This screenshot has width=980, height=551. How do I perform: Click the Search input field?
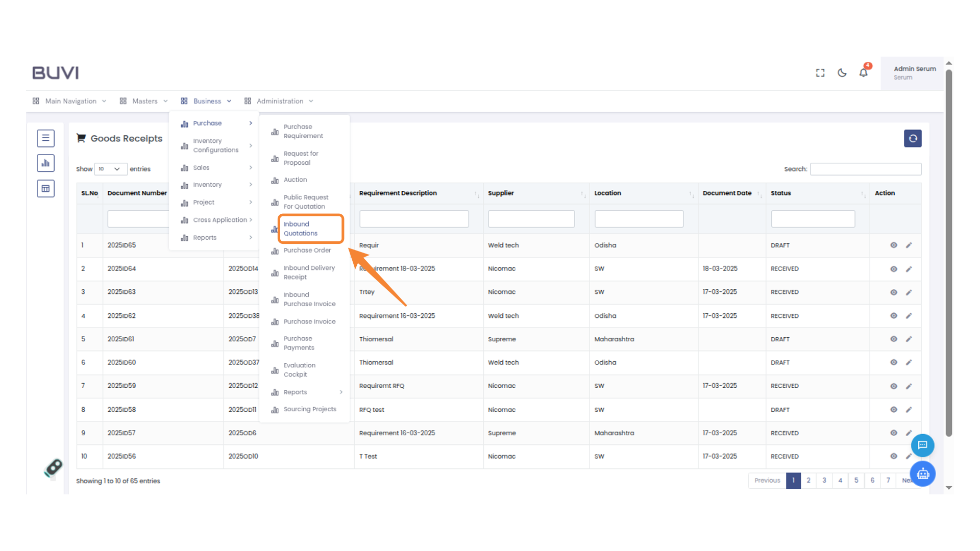(x=865, y=169)
